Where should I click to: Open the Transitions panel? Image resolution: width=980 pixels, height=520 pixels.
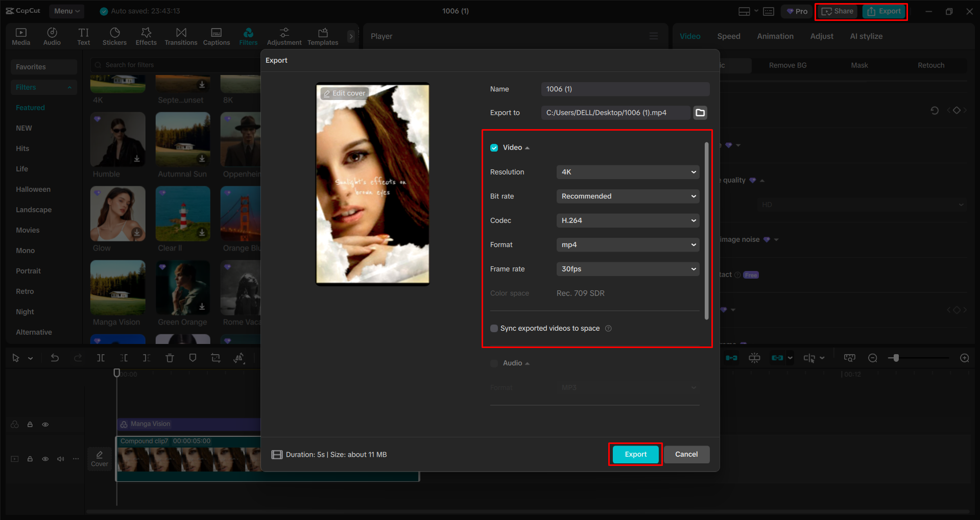181,36
